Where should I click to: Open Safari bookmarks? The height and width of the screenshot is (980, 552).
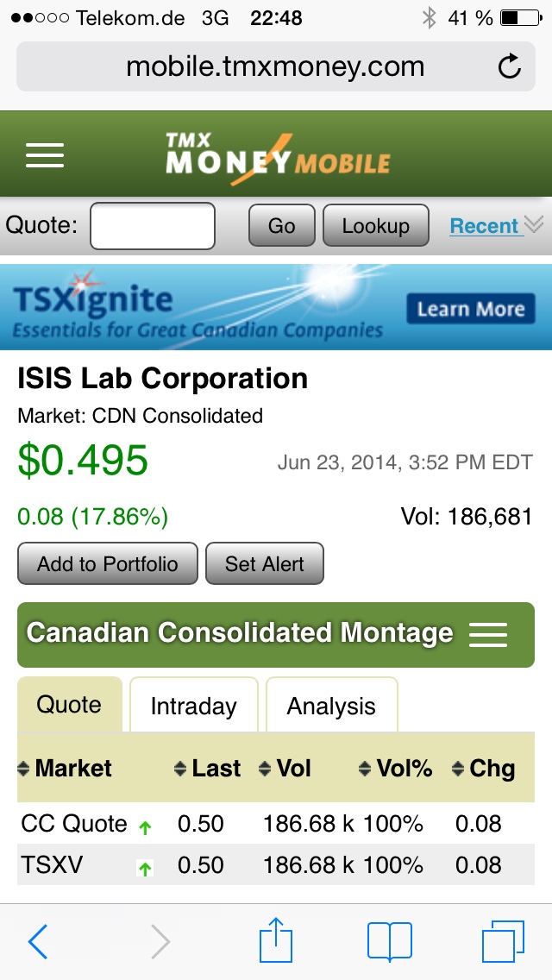pyautogui.click(x=391, y=940)
